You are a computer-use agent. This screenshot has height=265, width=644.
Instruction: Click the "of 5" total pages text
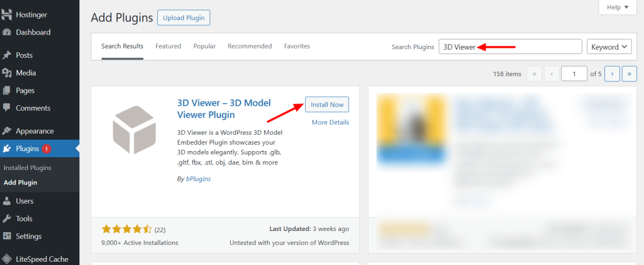click(596, 74)
